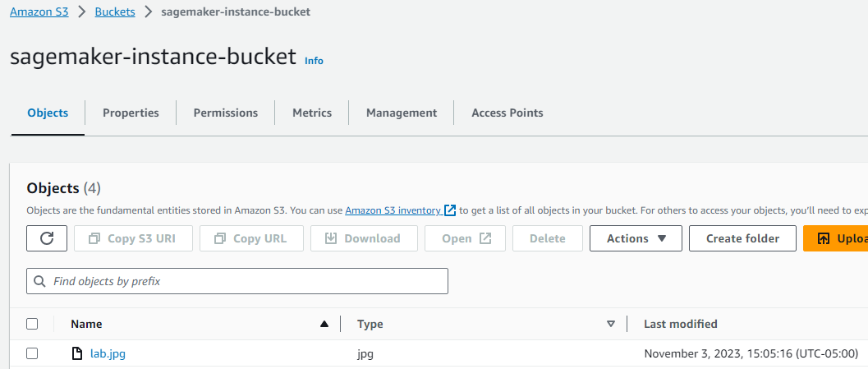Click the November 3, 2023 modified date cell

(x=751, y=353)
